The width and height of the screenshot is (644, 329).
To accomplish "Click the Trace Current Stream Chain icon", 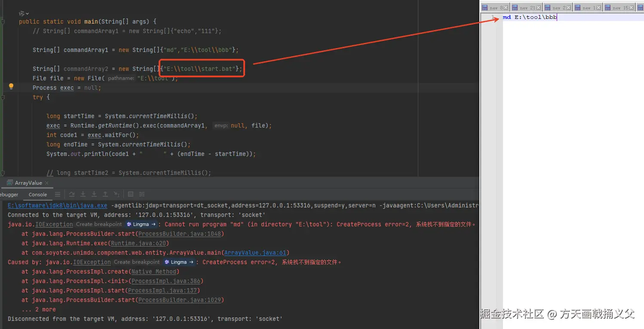I will (x=142, y=194).
